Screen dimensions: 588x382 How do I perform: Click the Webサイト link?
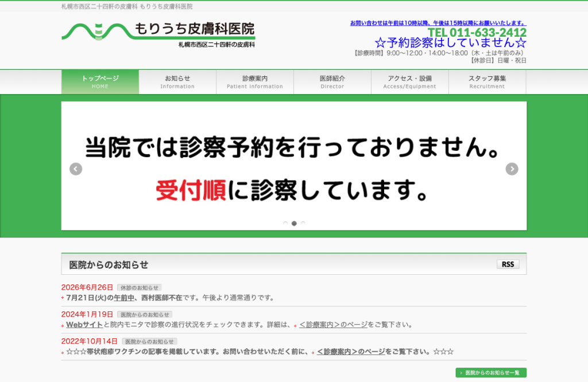[x=84, y=325]
